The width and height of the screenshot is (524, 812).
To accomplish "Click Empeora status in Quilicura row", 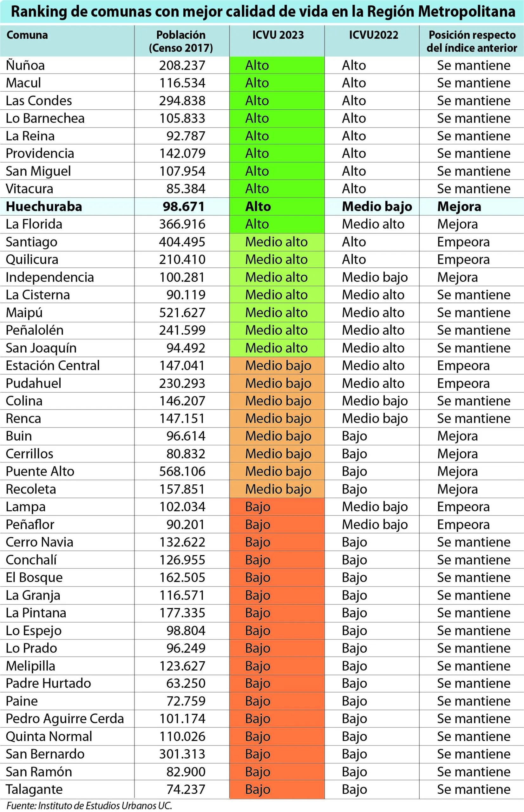I will (x=463, y=259).
